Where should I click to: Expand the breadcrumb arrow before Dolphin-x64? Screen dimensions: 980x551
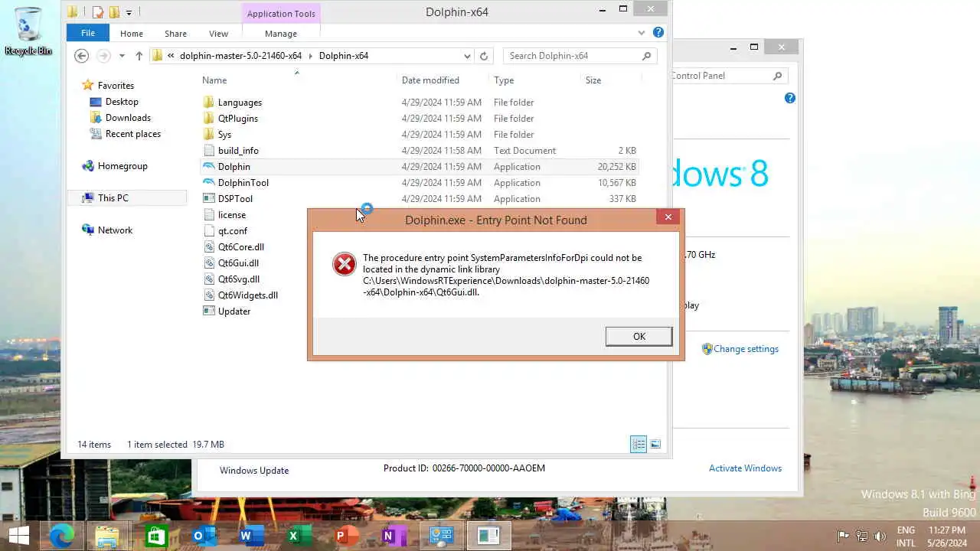311,56
